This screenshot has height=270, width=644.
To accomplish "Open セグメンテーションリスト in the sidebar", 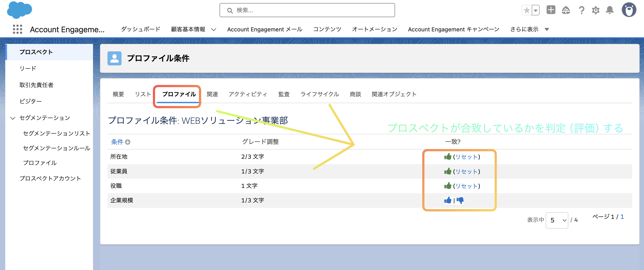I will (x=56, y=133).
